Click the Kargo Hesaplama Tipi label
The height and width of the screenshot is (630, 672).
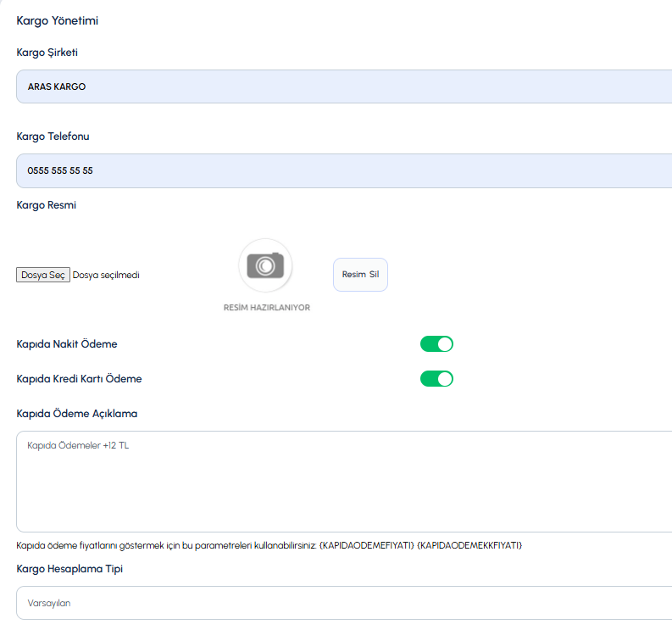tap(69, 569)
